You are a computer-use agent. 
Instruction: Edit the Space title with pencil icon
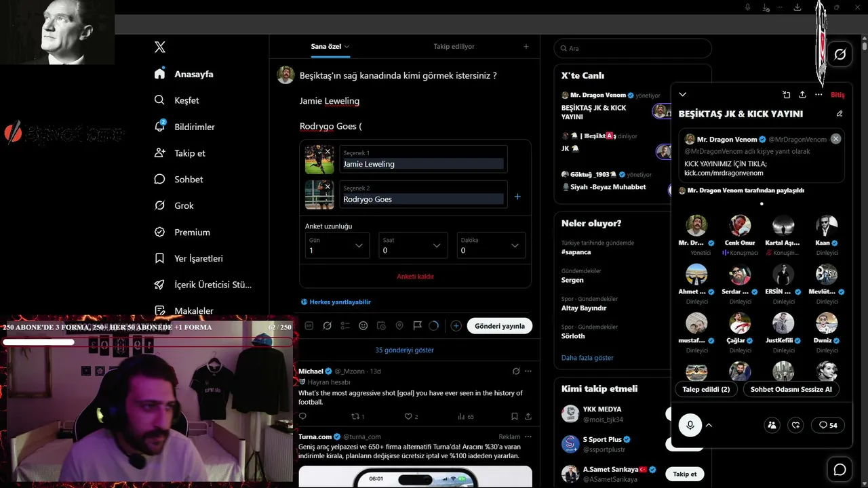coord(840,114)
